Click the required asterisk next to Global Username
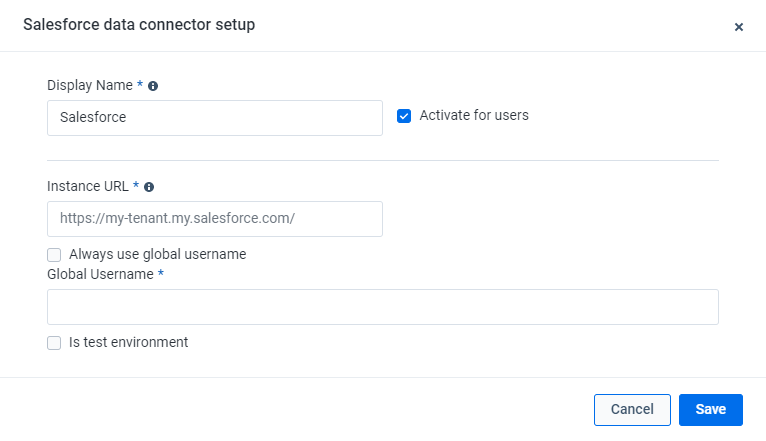766x441 pixels. pyautogui.click(x=161, y=273)
